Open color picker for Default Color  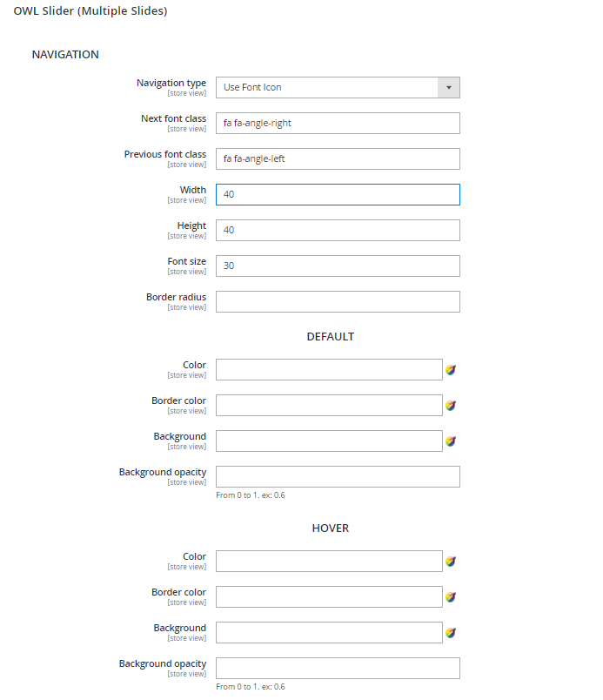451,370
